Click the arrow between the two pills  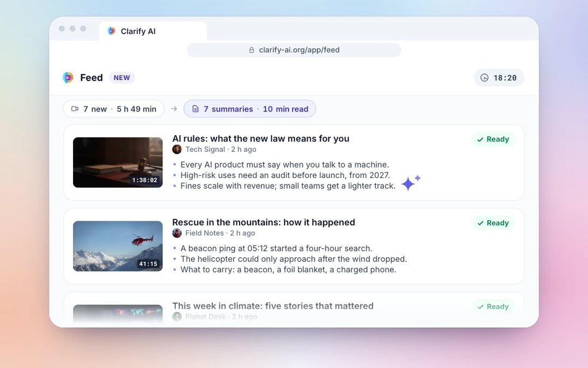[174, 109]
